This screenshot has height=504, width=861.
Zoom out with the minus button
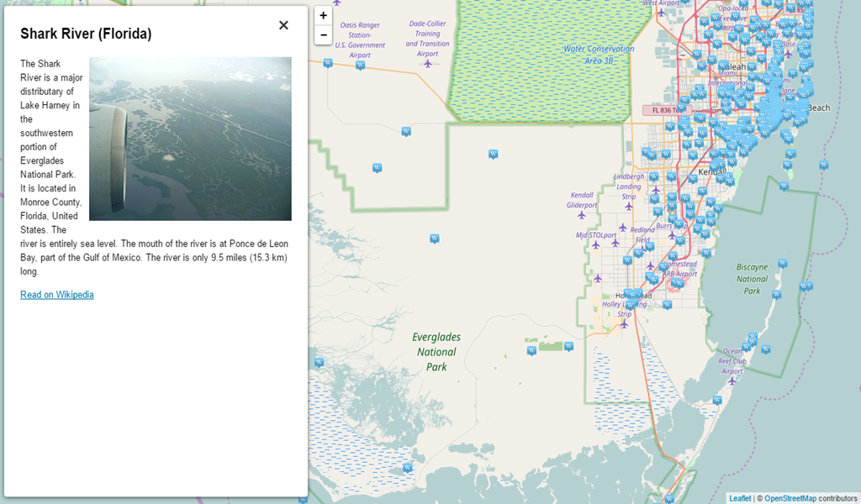pyautogui.click(x=323, y=34)
